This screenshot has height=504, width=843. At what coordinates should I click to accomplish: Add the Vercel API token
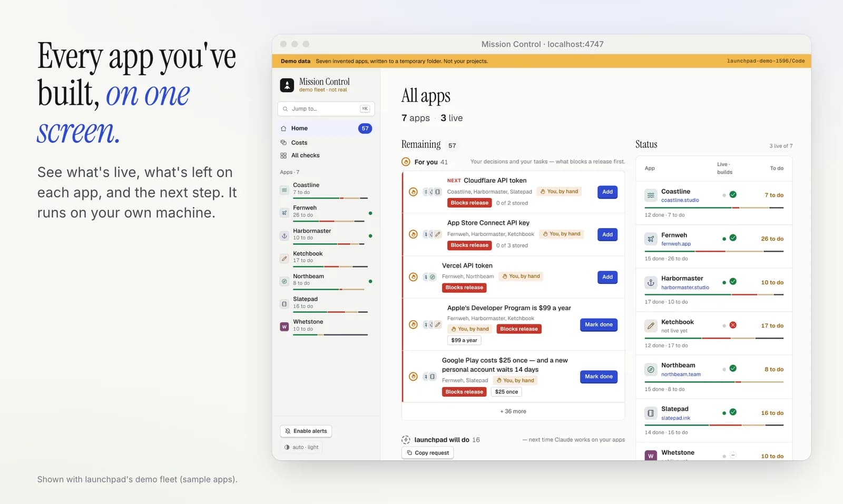tap(607, 277)
